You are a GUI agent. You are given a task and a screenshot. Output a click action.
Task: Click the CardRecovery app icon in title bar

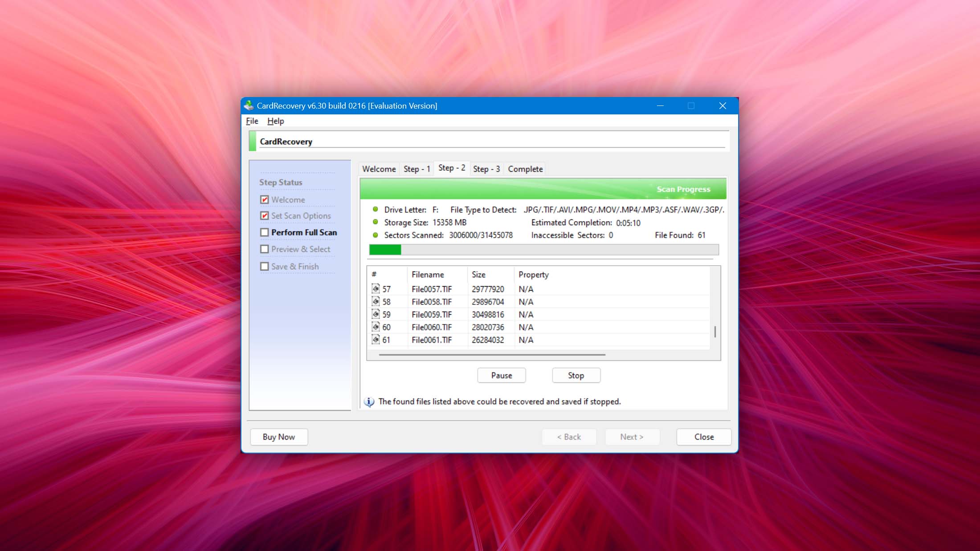tap(249, 105)
